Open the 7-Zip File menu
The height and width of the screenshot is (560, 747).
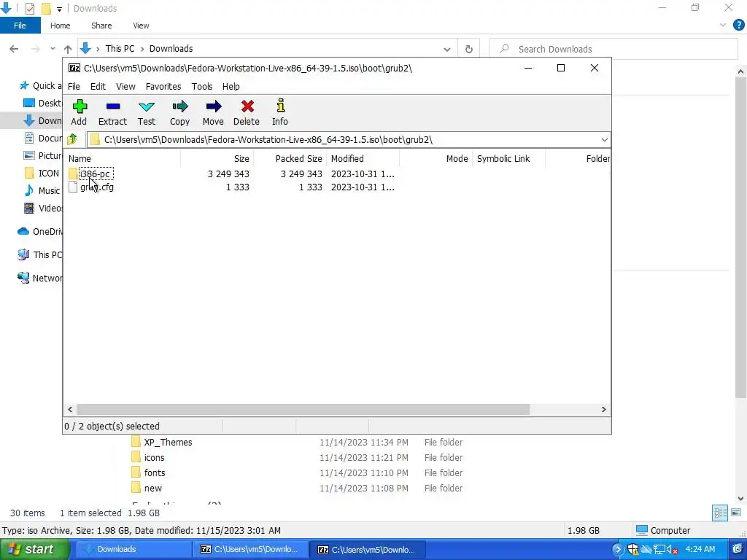point(74,86)
